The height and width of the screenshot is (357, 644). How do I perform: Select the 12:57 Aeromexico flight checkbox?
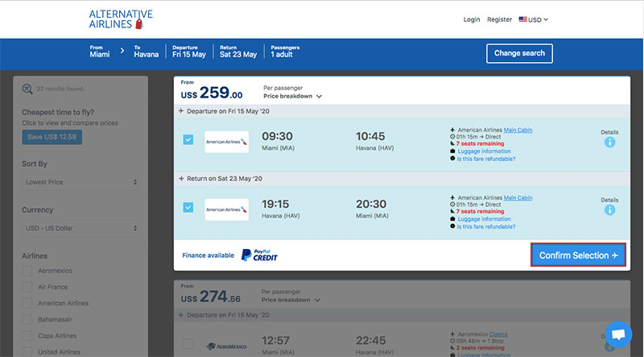click(x=188, y=344)
